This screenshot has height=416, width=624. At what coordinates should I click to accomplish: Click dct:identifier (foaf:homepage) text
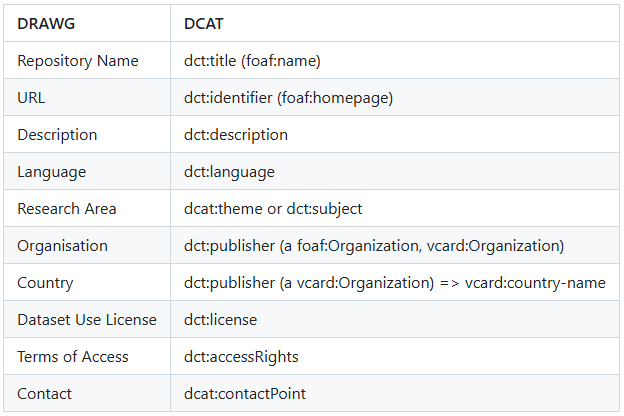288,98
